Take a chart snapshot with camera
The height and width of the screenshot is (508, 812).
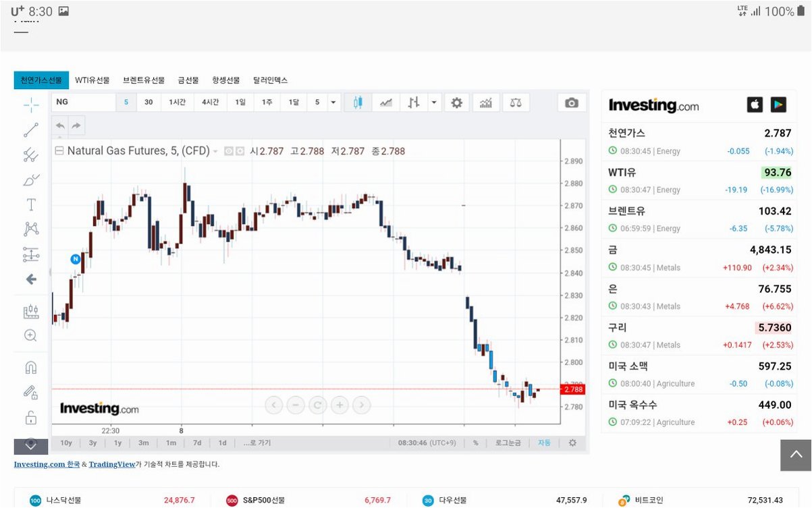(x=572, y=103)
